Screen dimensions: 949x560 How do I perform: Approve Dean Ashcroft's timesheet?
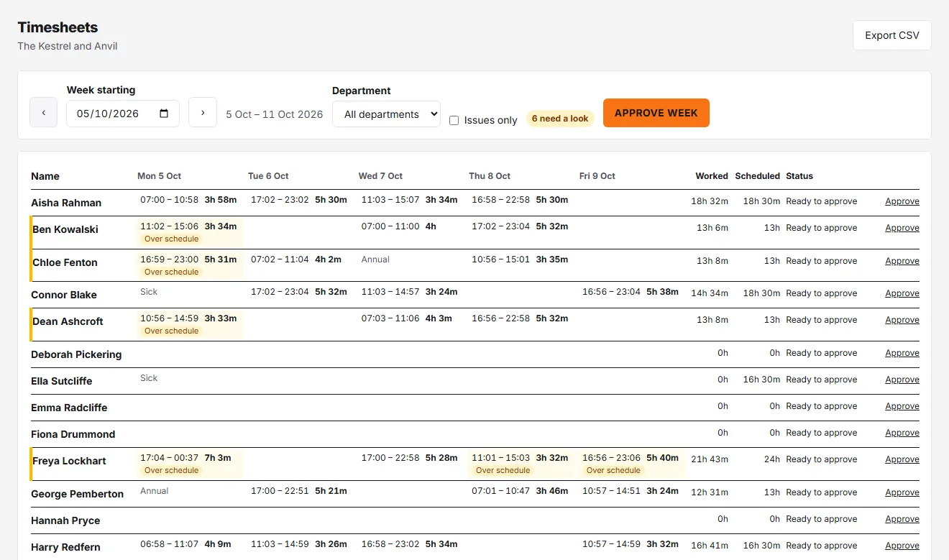(x=902, y=320)
